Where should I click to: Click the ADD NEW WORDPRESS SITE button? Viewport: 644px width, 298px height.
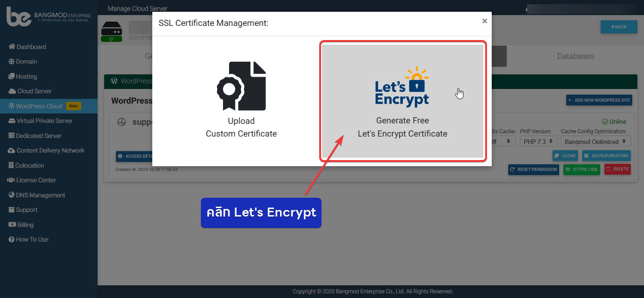point(599,100)
